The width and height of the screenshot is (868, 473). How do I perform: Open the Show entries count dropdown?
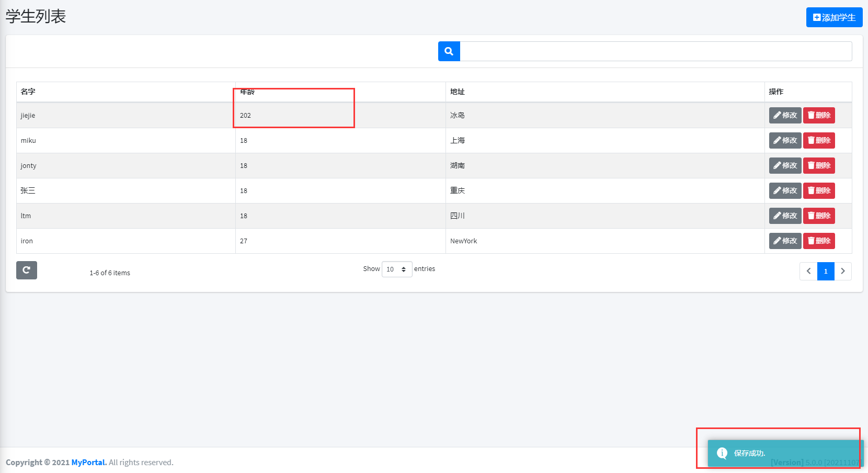[397, 269]
